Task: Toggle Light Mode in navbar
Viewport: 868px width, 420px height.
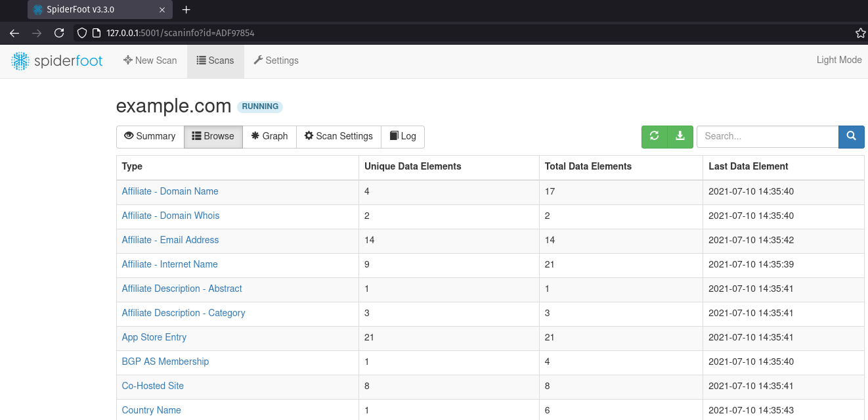Action: pos(838,60)
